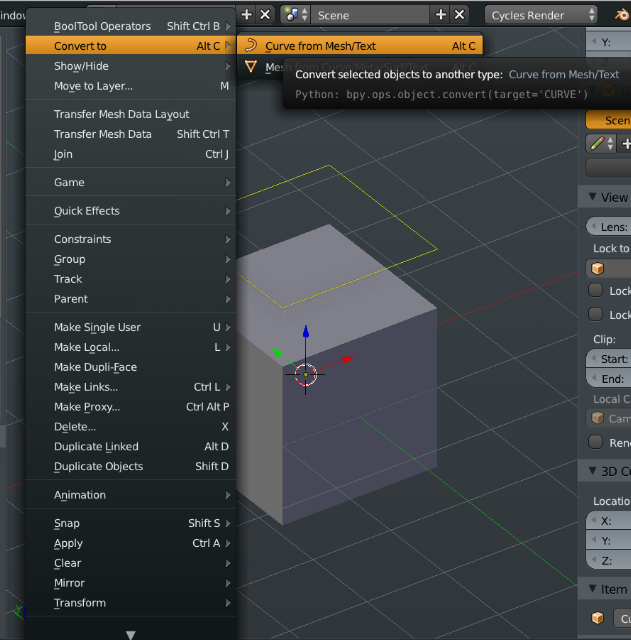Open the Mirror submenu
631x640 pixels.
click(x=131, y=583)
